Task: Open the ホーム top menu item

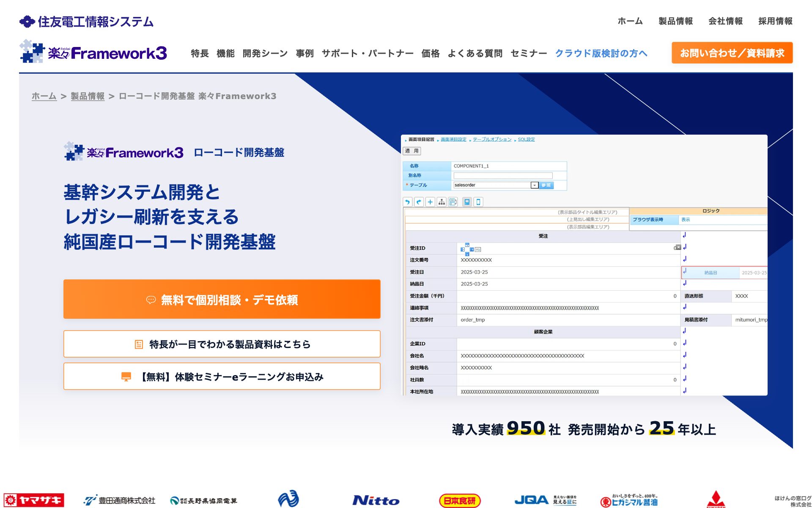Action: 630,21
